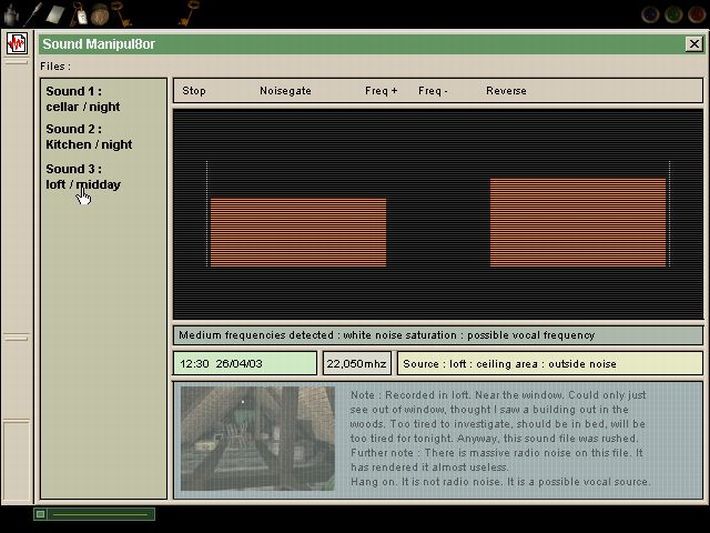
Task: Select Sound 3 loft / midday file
Action: coord(82,177)
